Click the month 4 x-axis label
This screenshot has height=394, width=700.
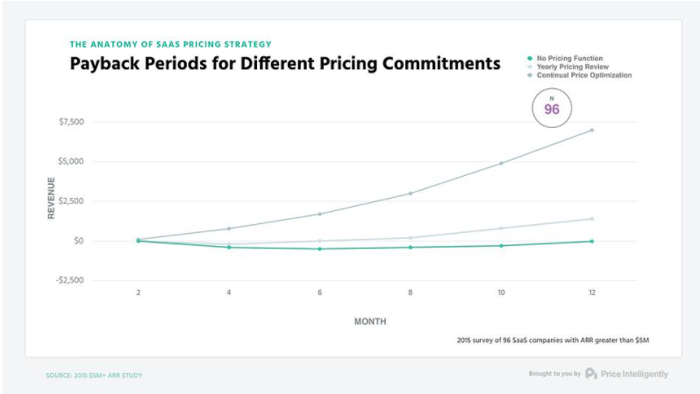pyautogui.click(x=229, y=293)
